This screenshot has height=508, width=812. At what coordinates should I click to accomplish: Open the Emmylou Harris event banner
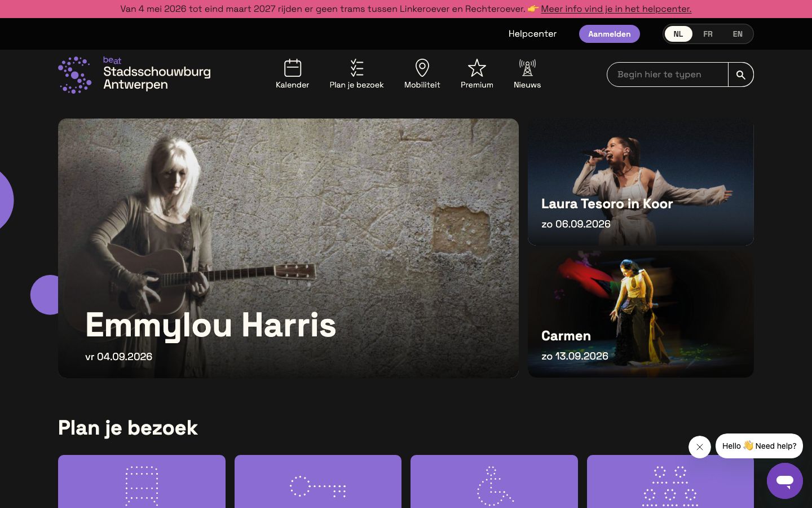tap(288, 248)
